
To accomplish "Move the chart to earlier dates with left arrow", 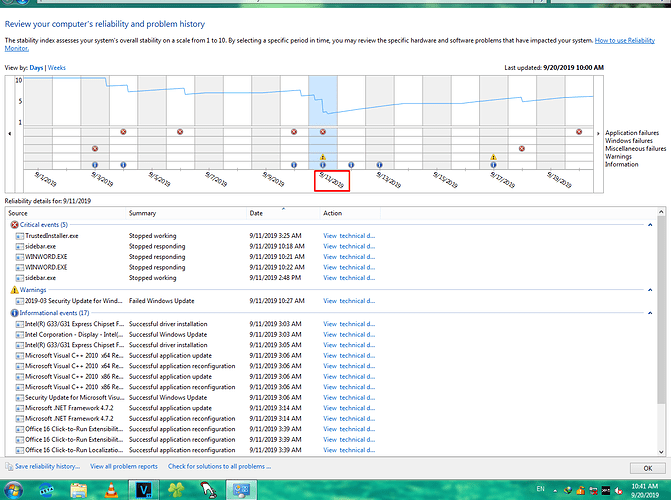I will click(10, 134).
